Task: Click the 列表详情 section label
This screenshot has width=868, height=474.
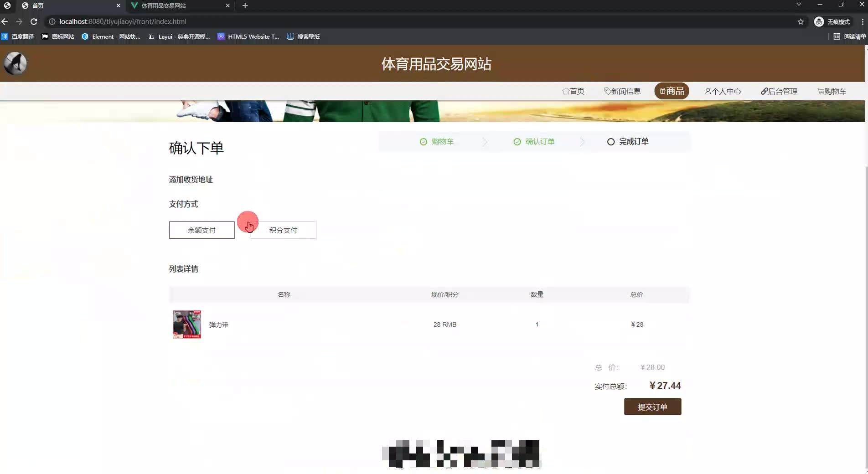Action: tap(183, 269)
